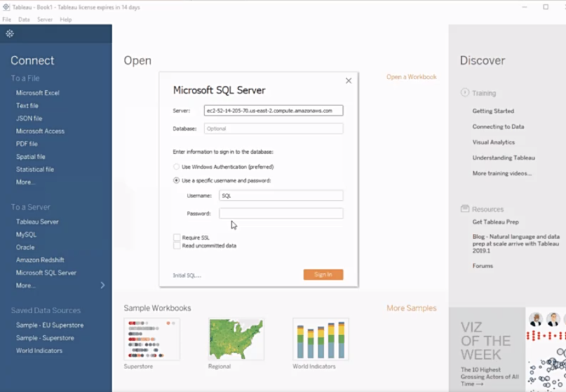Connect to a JSON file

pos(29,118)
